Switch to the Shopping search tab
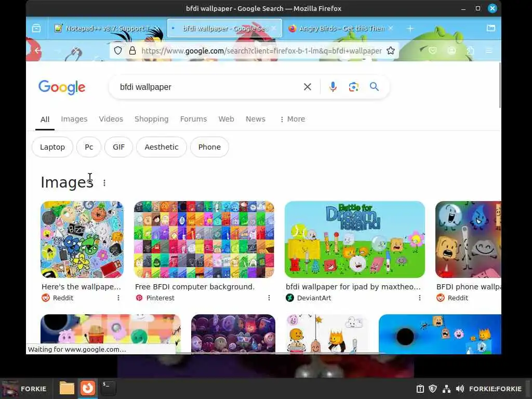Screen dimensions: 532x399 pos(151,119)
